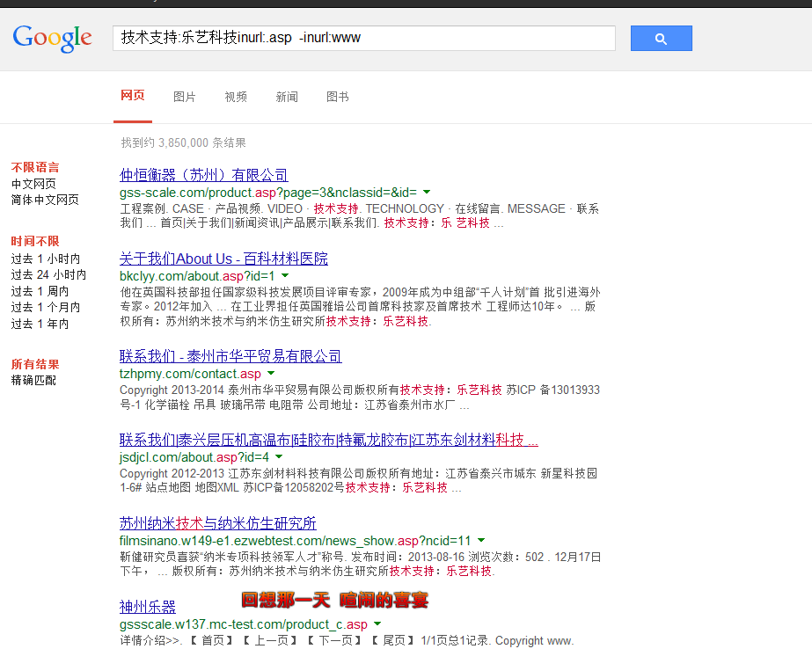Expand dropdown arrow next to filmsinano URL
This screenshot has height=649, width=812.
point(481,540)
